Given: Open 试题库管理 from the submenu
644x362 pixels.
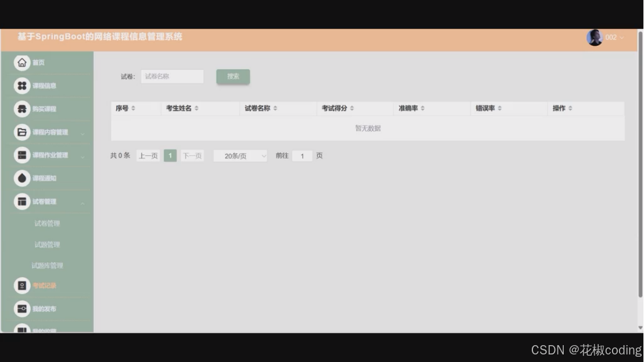Looking at the screenshot, I should [x=48, y=265].
